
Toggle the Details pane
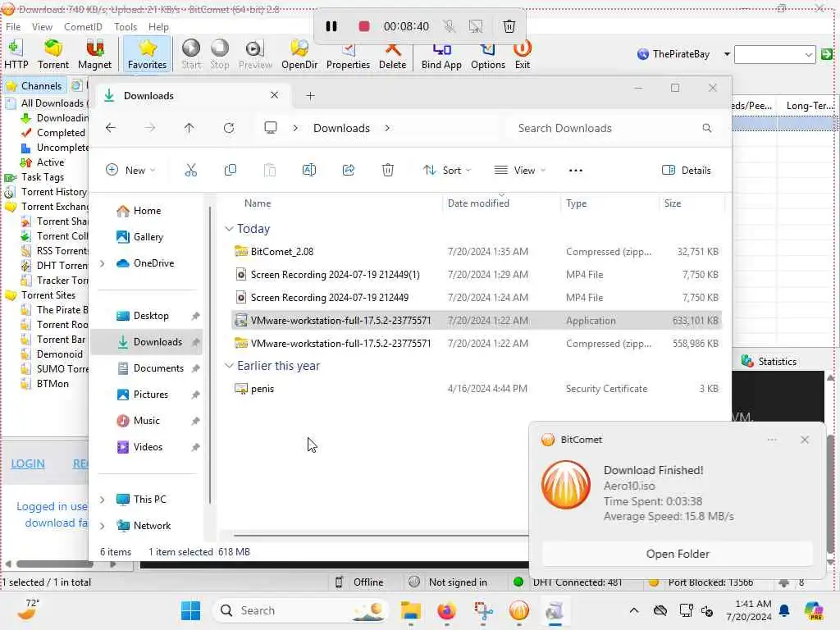coord(687,171)
